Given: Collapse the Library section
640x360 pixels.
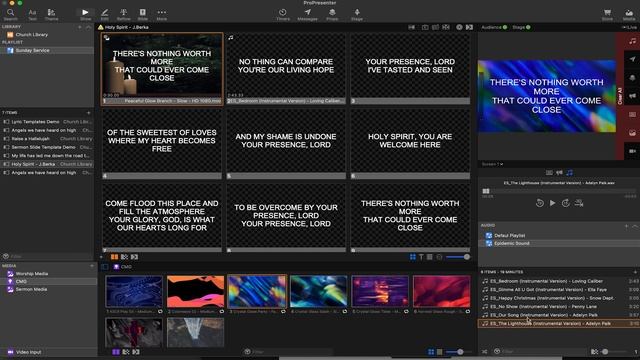Looking at the screenshot, I should coord(88,27).
